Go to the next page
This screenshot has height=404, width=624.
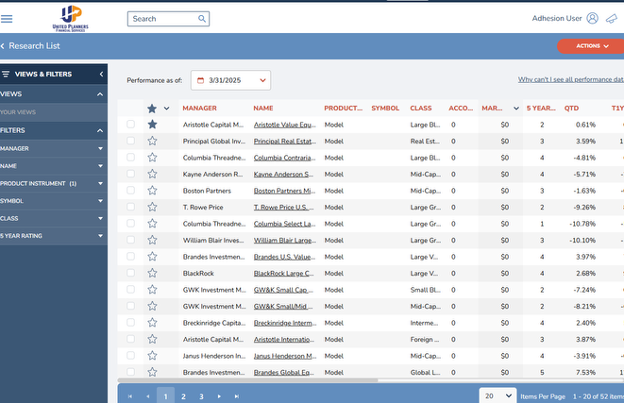point(219,396)
